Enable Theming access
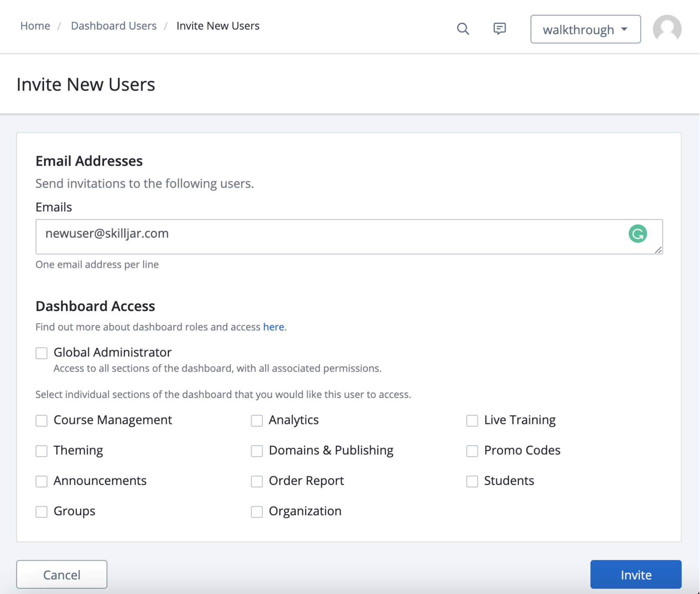Image resolution: width=700 pixels, height=594 pixels. pyautogui.click(x=42, y=451)
